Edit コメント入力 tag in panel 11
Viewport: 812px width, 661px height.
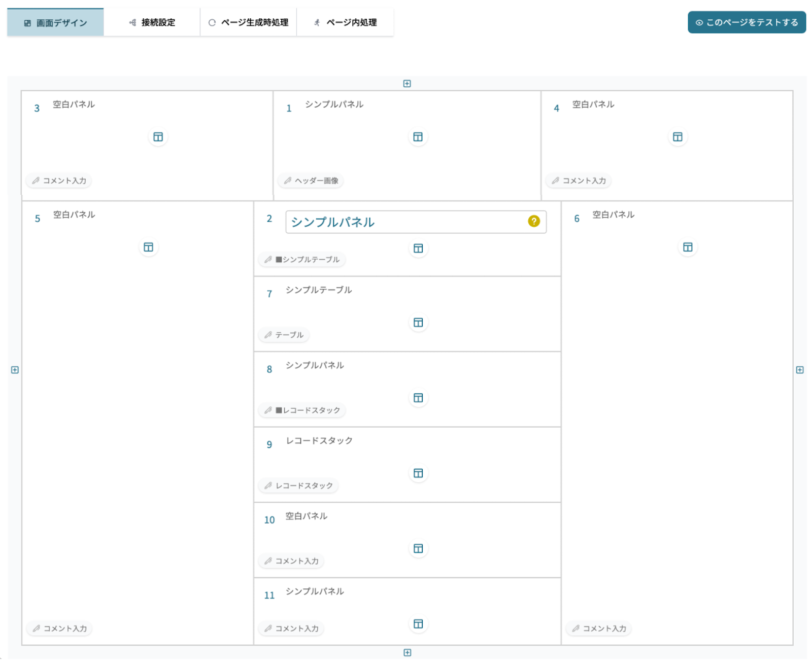click(x=291, y=629)
